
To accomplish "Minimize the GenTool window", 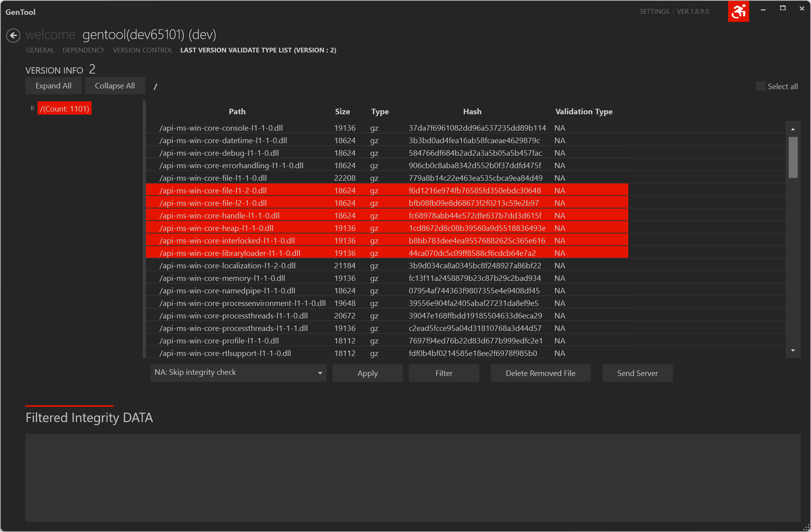I will tap(763, 9).
